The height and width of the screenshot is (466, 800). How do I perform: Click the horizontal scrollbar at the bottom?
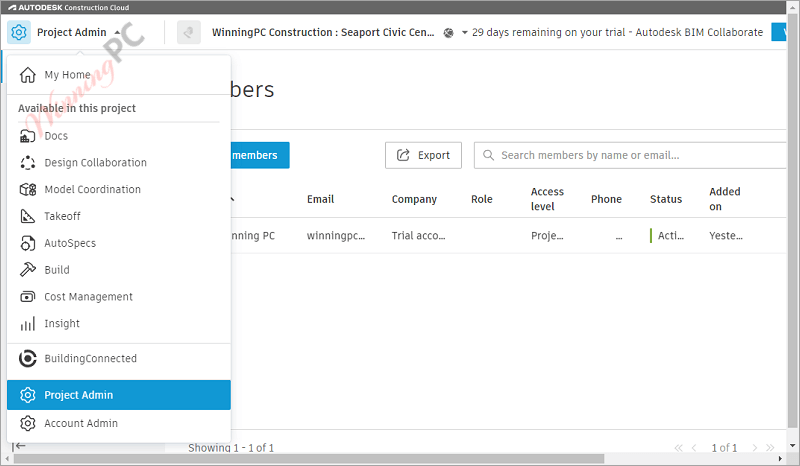point(309,459)
